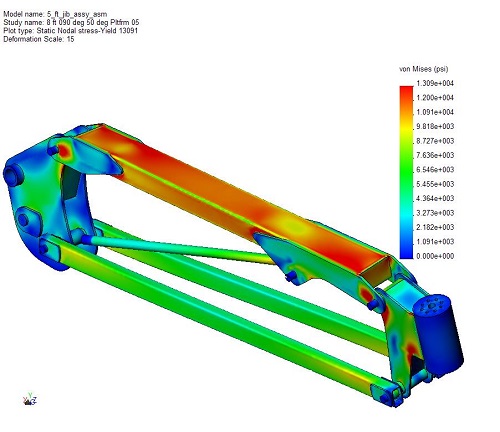
Task: Click the legend value 1.200e+004
Action: point(435,98)
